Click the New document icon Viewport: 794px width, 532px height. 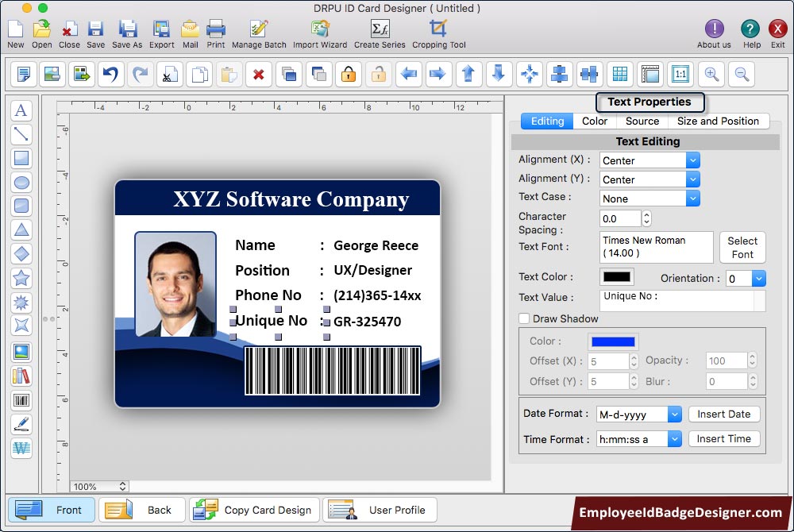tap(16, 29)
